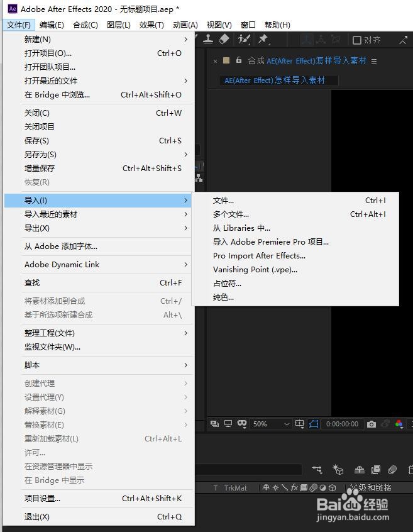Click the frame blending icon in timeline

point(376,470)
